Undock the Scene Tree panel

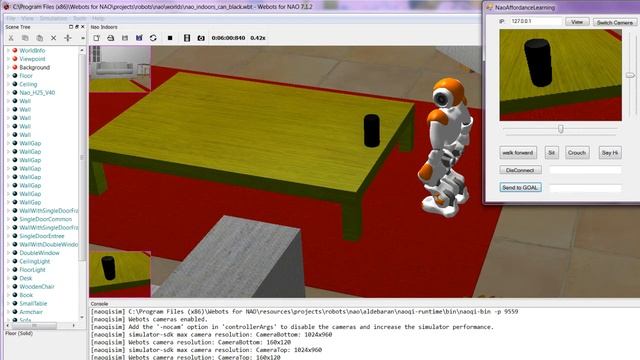(77, 27)
